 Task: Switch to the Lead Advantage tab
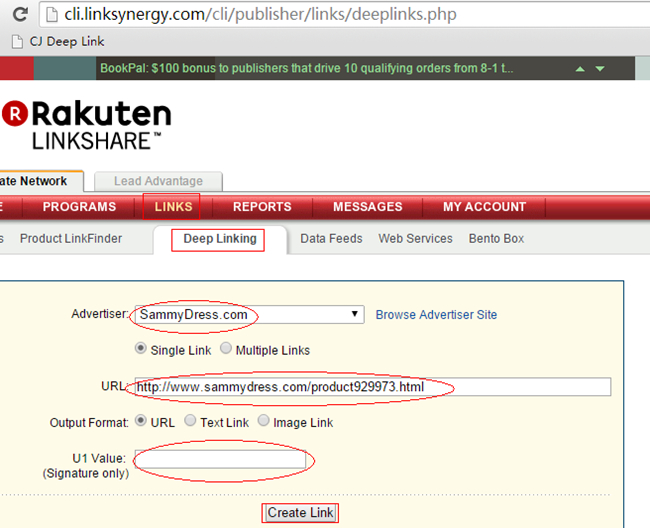[158, 181]
